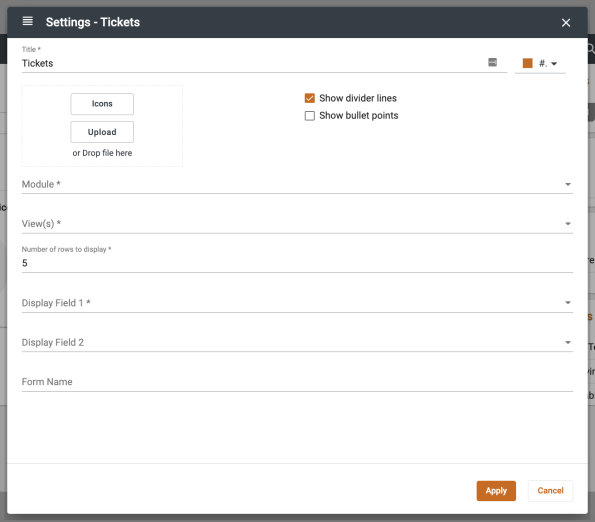Image resolution: width=595 pixels, height=522 pixels.
Task: Open the color dropdown arrow next to #.
Action: tap(554, 64)
